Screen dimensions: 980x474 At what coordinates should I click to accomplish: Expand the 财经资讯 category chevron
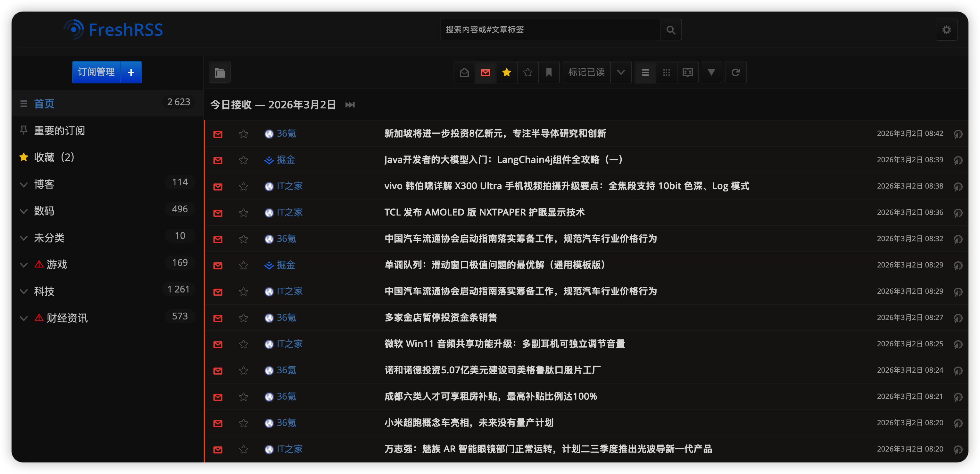coord(24,318)
